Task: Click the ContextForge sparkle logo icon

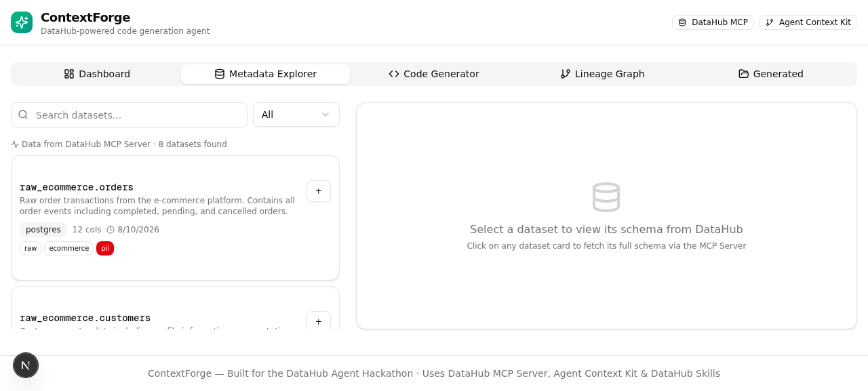Action: point(22,22)
